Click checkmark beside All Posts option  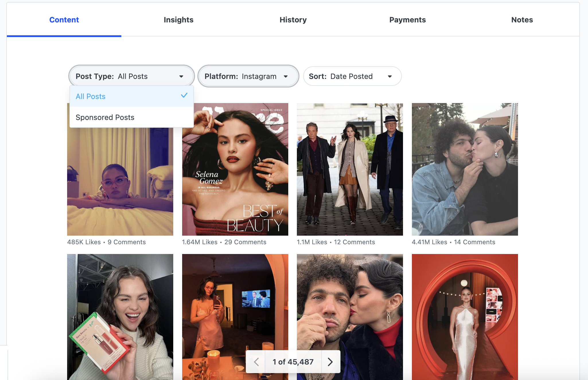coord(184,95)
